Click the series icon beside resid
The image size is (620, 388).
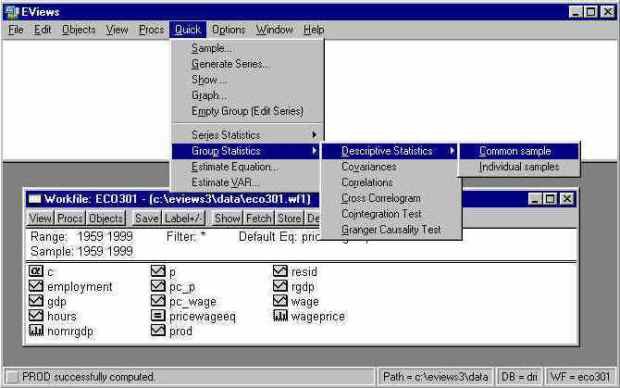[x=280, y=271]
